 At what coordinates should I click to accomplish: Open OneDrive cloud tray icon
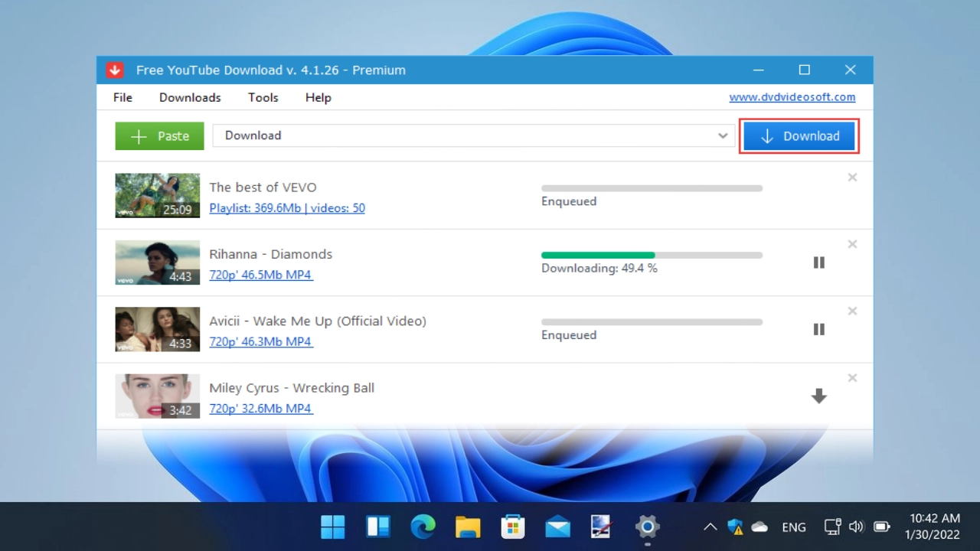pyautogui.click(x=759, y=527)
